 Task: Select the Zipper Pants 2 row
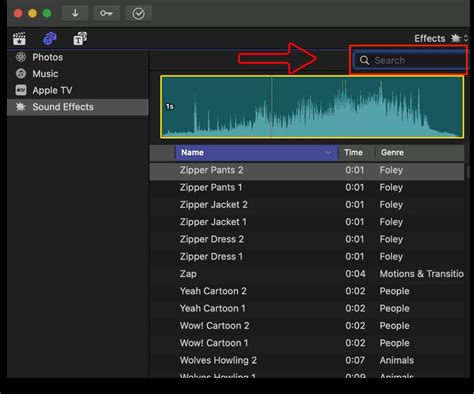coord(307,170)
